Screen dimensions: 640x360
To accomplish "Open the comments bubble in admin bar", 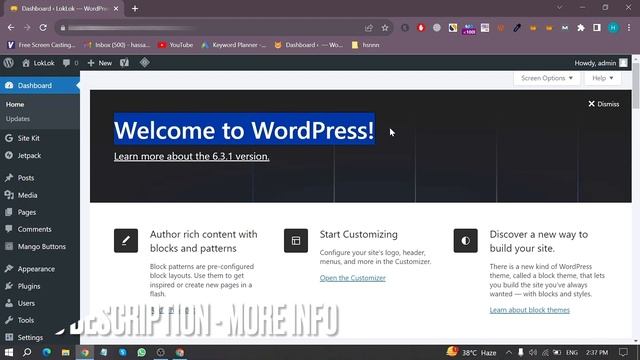I will [70, 63].
